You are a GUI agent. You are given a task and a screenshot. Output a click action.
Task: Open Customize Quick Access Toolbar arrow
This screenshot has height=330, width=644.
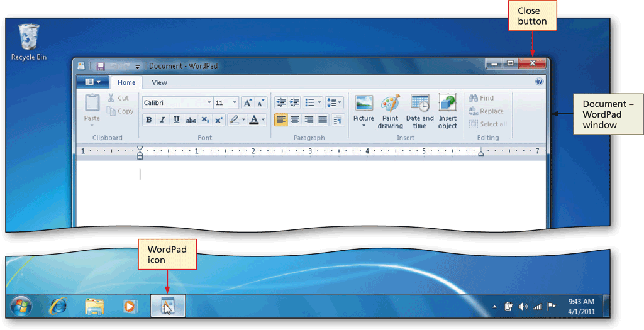coord(138,67)
